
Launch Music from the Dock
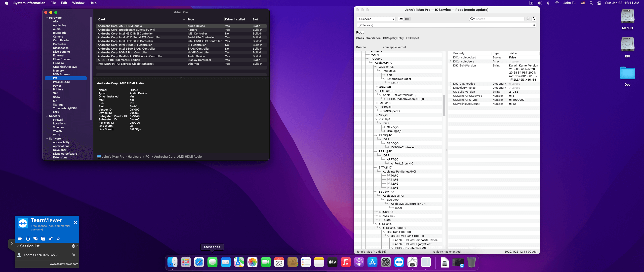[x=346, y=262]
